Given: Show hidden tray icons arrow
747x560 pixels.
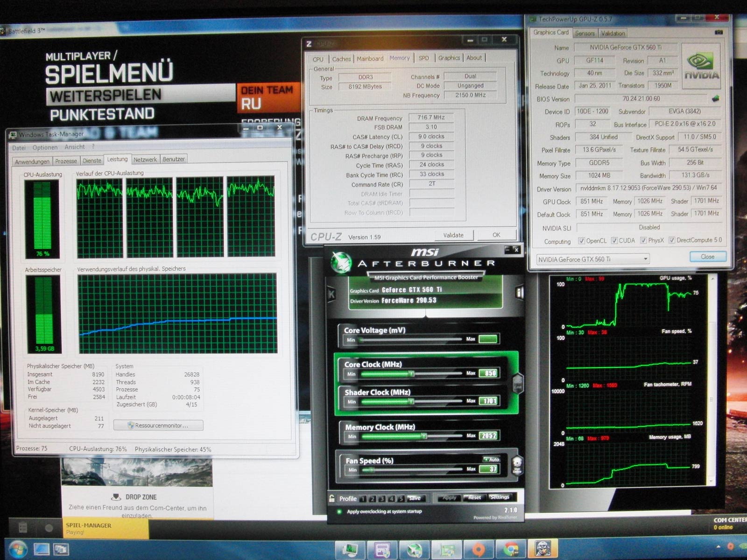Looking at the screenshot, I should coord(718,546).
